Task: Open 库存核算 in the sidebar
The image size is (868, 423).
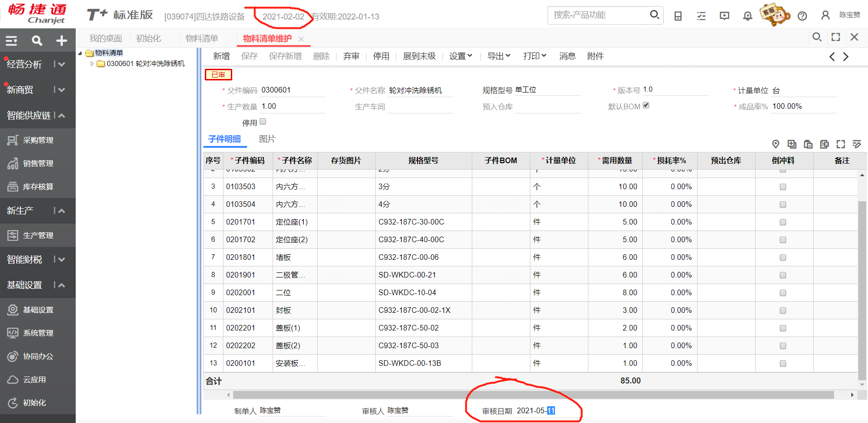Action: click(38, 186)
